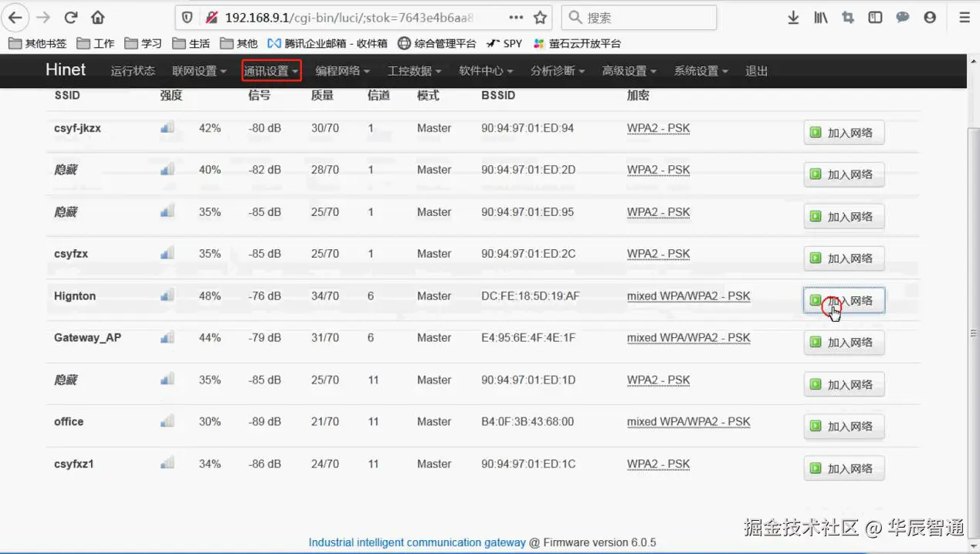
Task: Click the page vertical scrollbar thumb
Action: 973,332
